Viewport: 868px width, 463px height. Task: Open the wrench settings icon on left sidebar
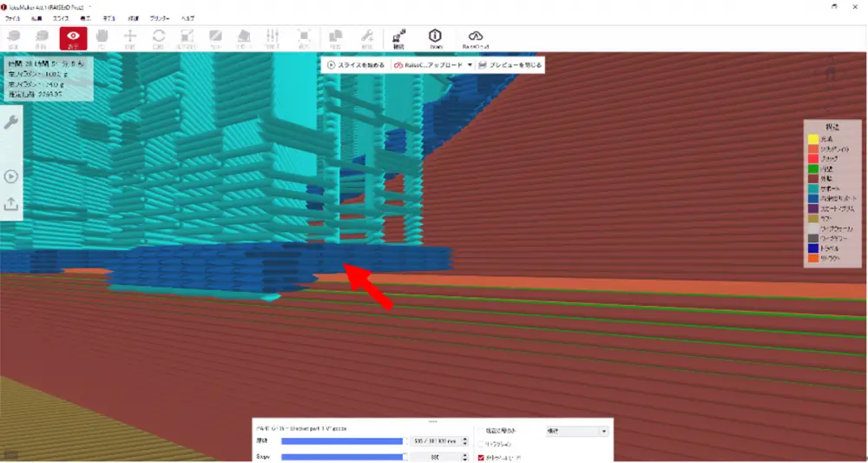point(11,122)
